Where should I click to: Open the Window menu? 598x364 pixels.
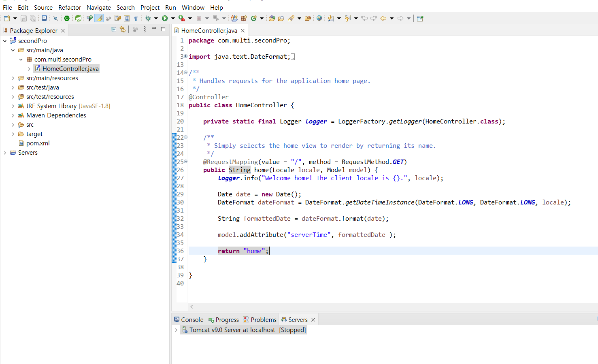(193, 7)
